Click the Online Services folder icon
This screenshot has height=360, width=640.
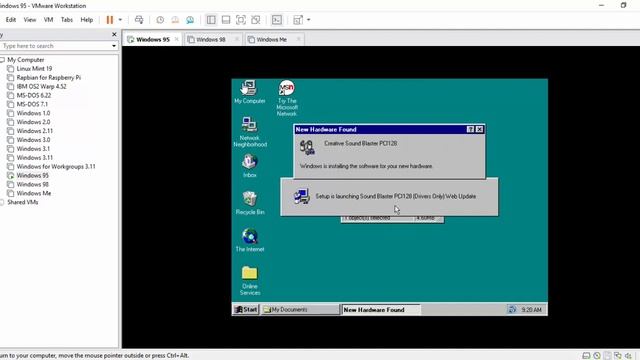click(x=250, y=280)
